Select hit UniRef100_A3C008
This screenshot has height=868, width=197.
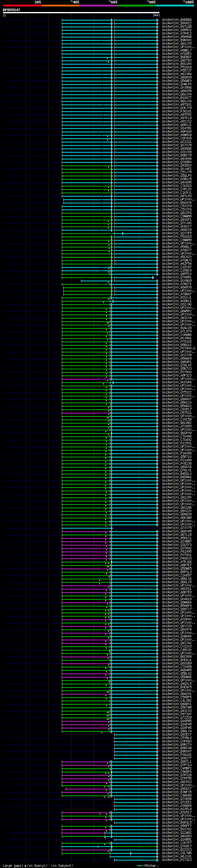177,152
